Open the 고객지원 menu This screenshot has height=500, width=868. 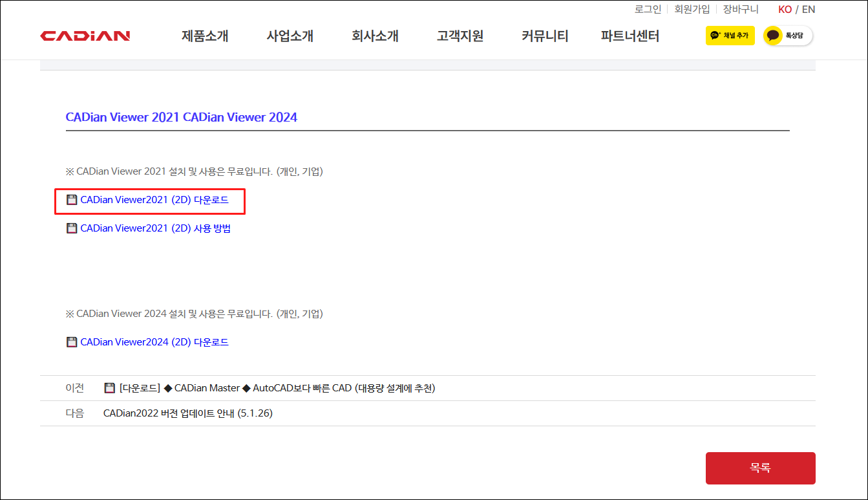(x=460, y=36)
